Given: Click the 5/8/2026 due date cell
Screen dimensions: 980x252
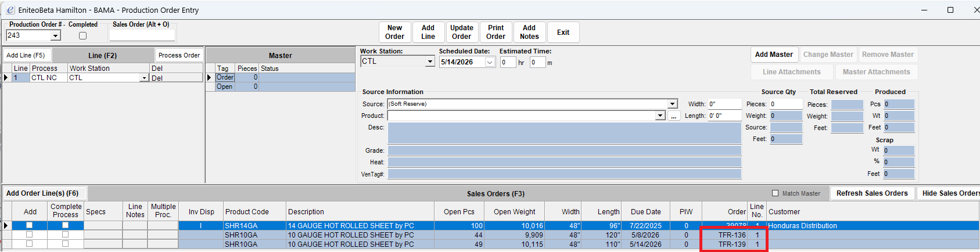Looking at the screenshot, I should click(646, 235).
